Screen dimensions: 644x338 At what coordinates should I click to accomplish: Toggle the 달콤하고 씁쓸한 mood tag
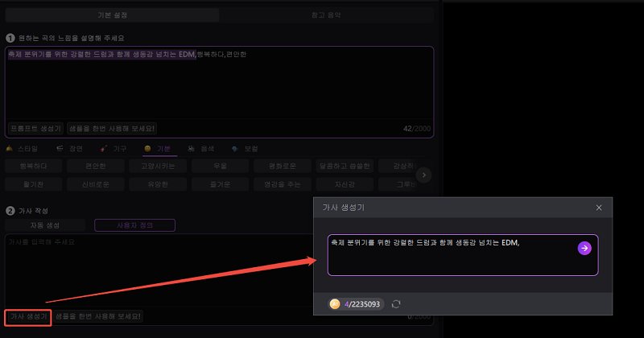click(x=345, y=166)
